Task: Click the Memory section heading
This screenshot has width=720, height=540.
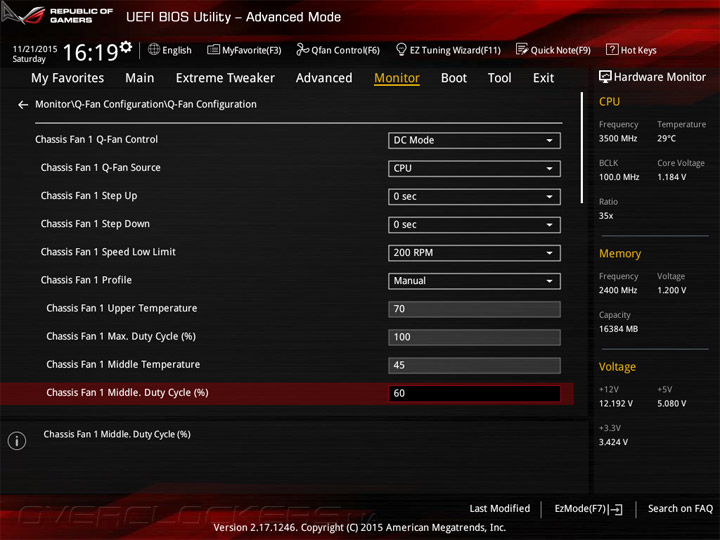Action: (620, 254)
